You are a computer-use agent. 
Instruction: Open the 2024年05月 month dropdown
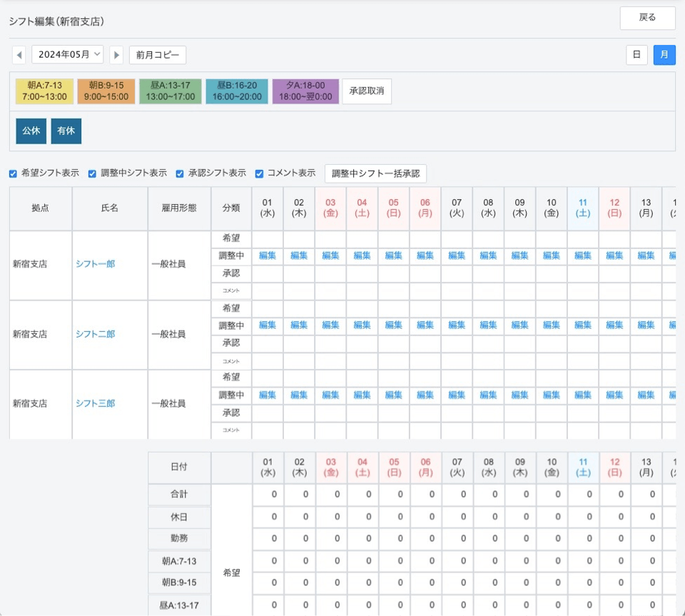(68, 55)
